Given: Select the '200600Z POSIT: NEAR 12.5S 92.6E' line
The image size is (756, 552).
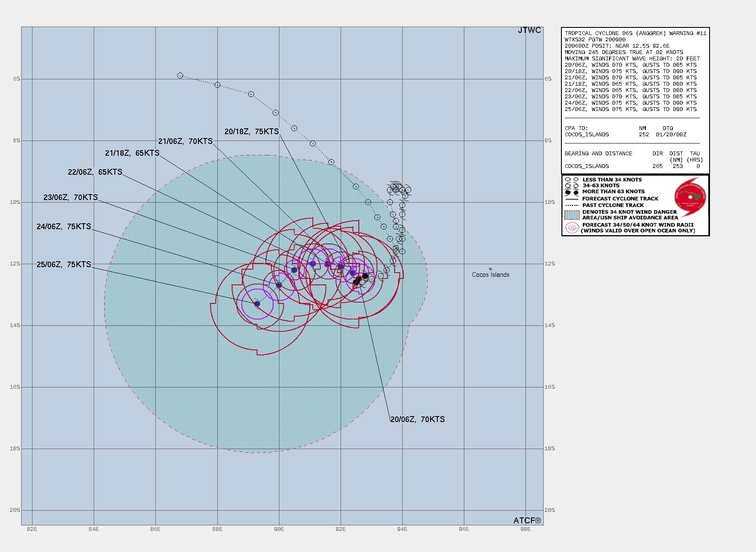Looking at the screenshot, I should (617, 46).
